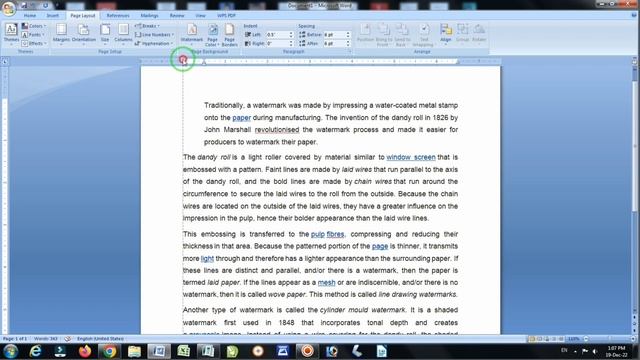Open Excel from taskbar
This screenshot has width=640, height=360.
point(183,351)
